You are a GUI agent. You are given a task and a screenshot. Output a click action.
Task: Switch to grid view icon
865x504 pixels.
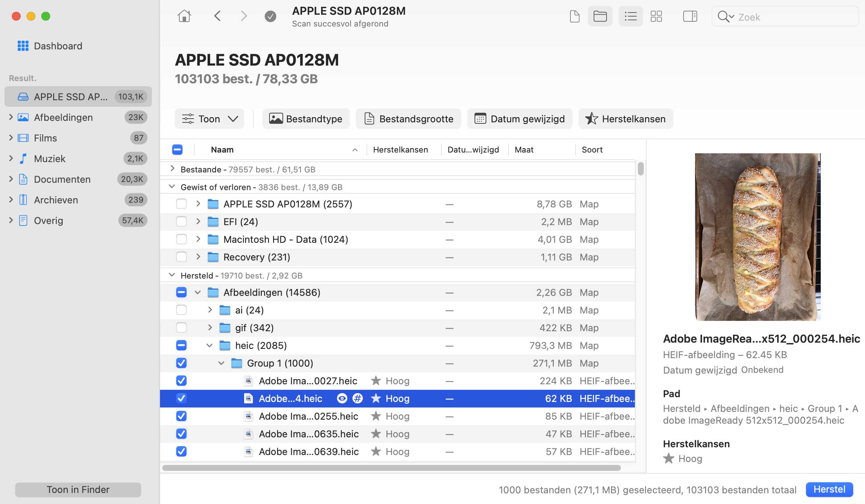tap(656, 16)
